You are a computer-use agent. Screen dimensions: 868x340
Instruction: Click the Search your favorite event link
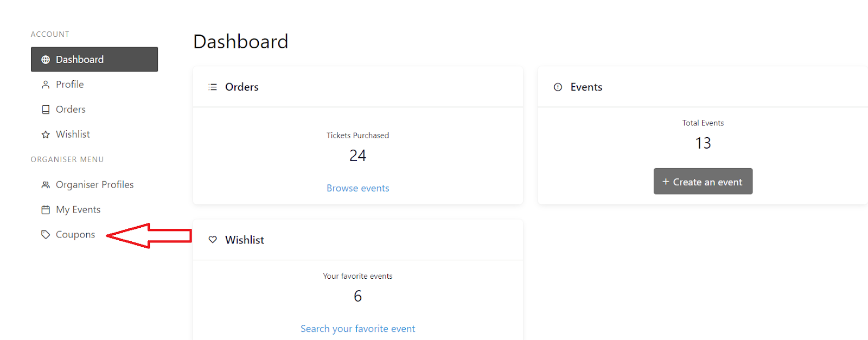(x=358, y=329)
